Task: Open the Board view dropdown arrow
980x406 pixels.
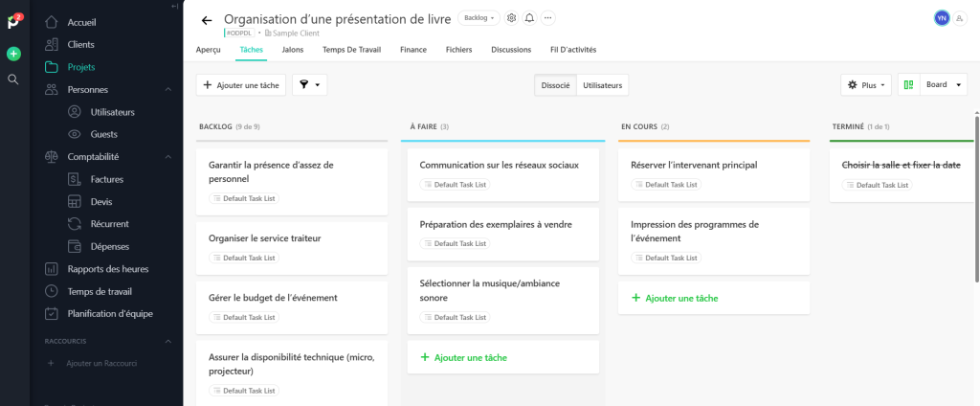Action: (x=958, y=85)
